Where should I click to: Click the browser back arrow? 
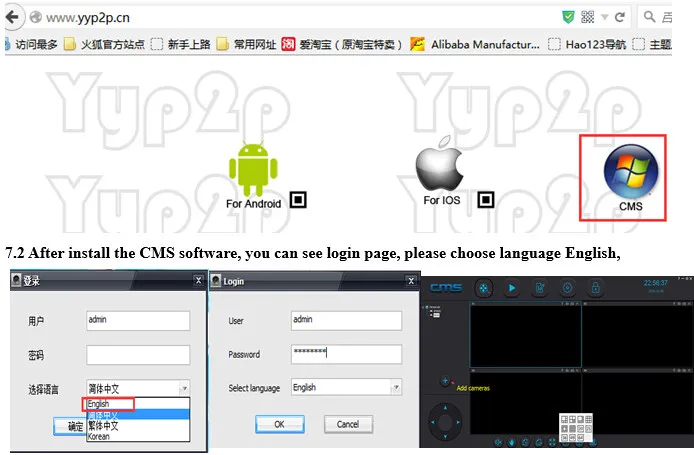point(12,18)
